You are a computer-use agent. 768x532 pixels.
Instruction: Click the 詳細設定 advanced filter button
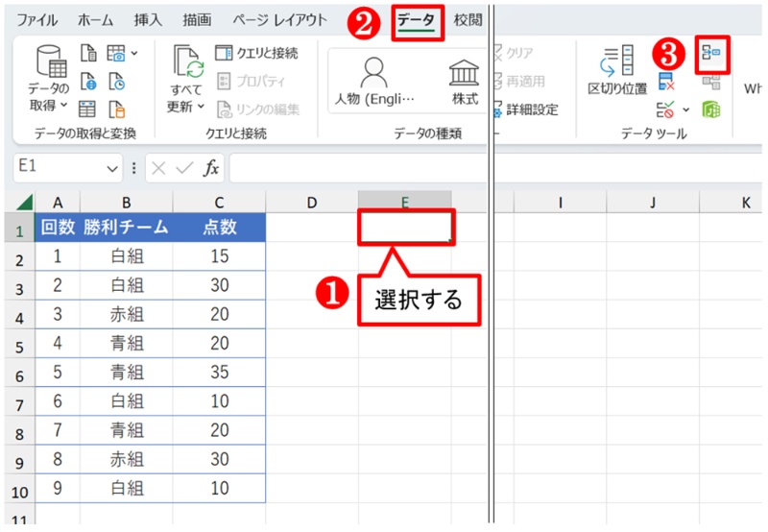pos(526,109)
